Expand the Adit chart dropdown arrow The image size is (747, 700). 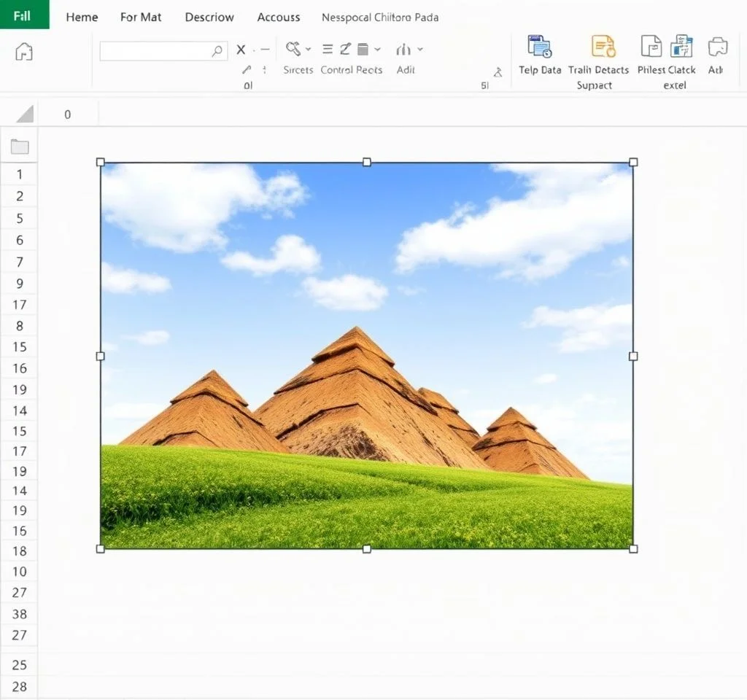coord(420,50)
